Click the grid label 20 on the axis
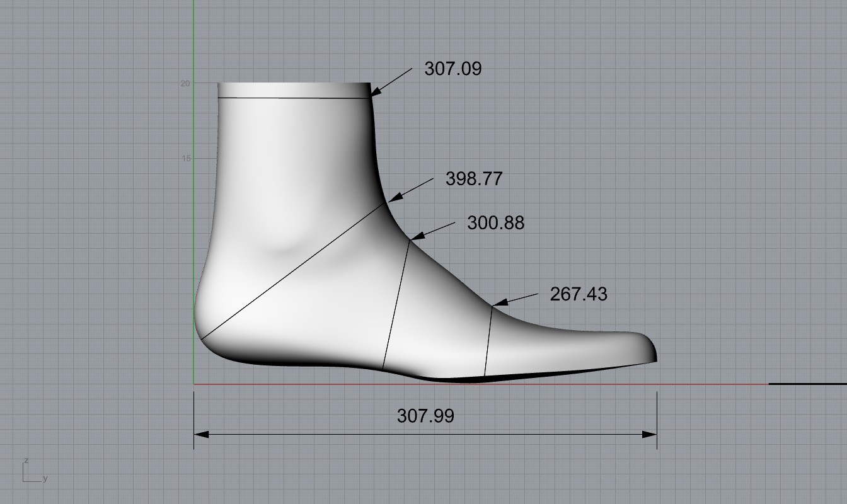This screenshot has height=504, width=847. click(x=185, y=83)
